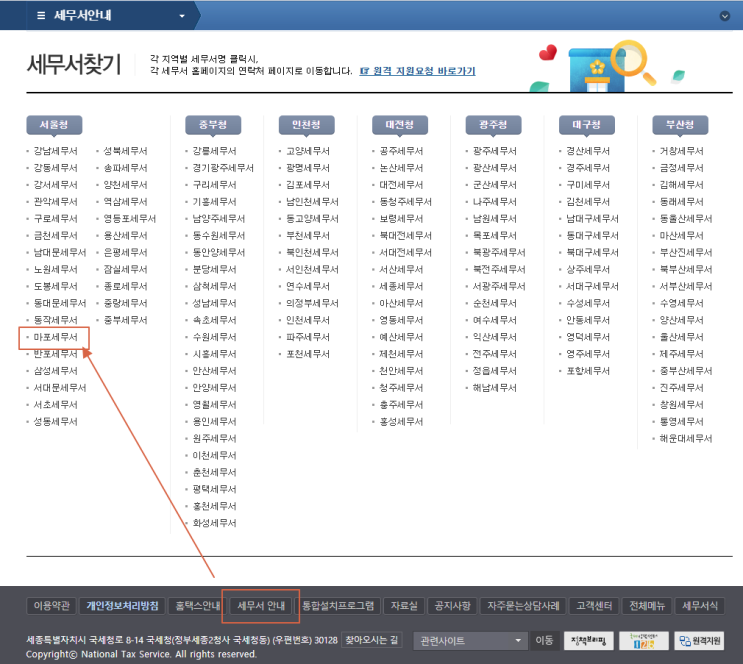The height and width of the screenshot is (664, 743).
Task: Select 성동세무서
Action: (x=55, y=422)
